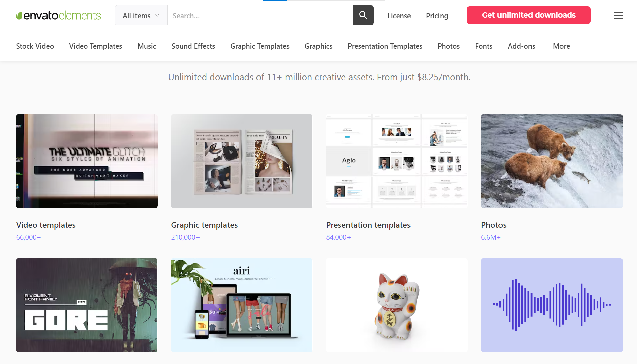Click the search magnifier icon
The image size is (637, 364).
click(x=363, y=15)
